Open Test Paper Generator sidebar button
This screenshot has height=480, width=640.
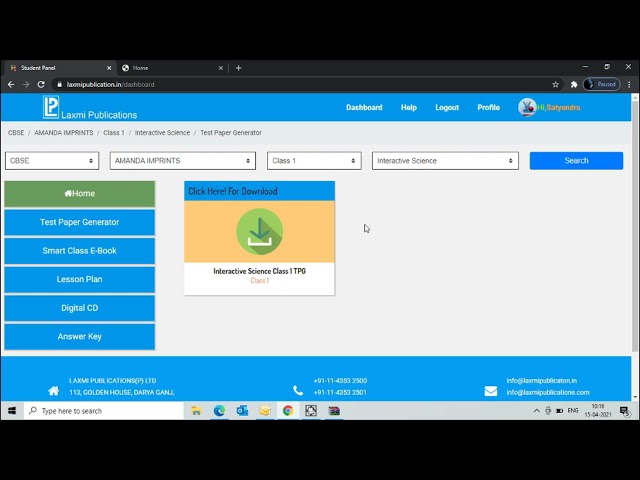pos(80,222)
